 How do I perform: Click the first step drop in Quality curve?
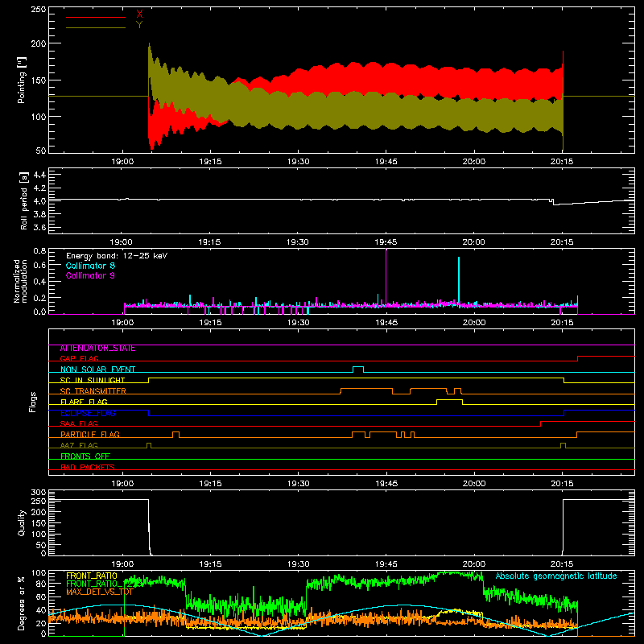click(x=149, y=527)
